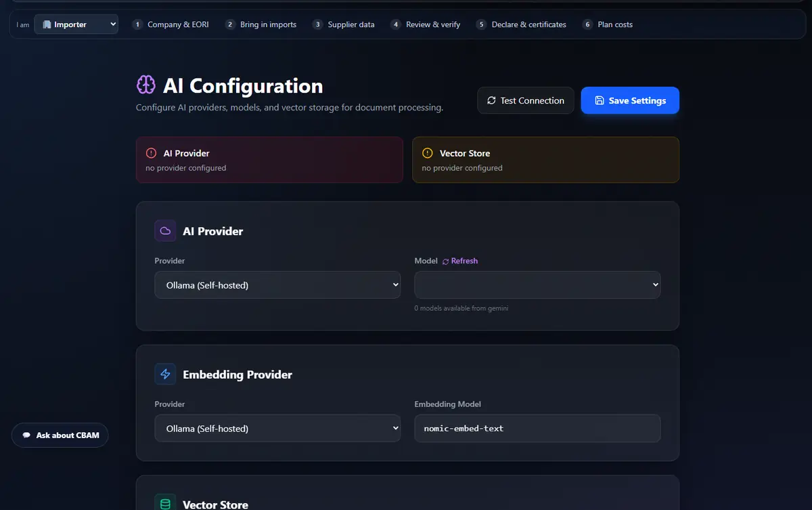Click the purple refresh icon beside Model label
The height and width of the screenshot is (510, 812).
tap(445, 261)
